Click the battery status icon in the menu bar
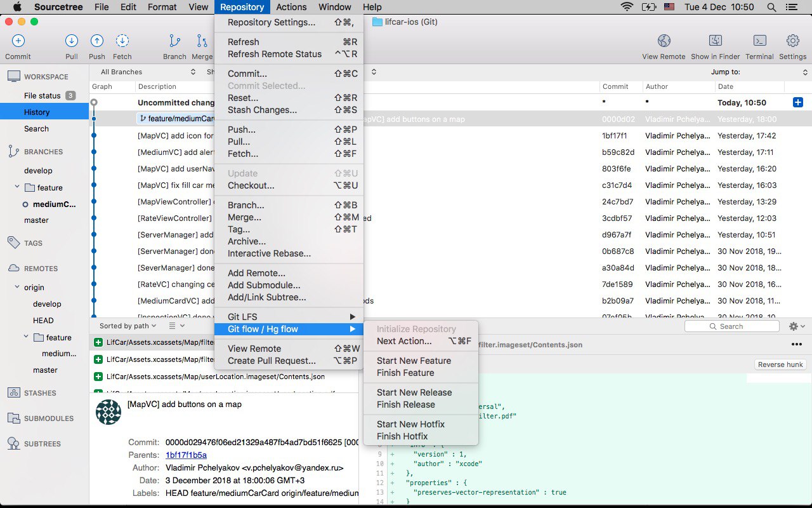Image resolution: width=812 pixels, height=508 pixels. tap(649, 7)
